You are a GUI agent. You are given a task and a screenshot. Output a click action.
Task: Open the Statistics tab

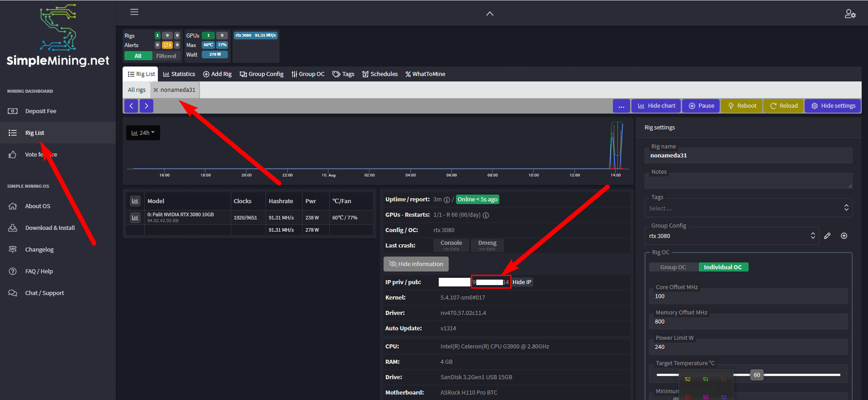(x=179, y=74)
